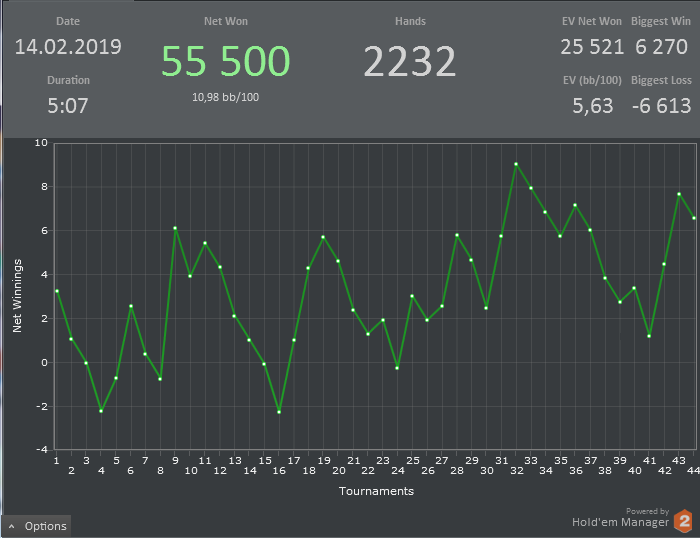This screenshot has height=538, width=700.
Task: Click the Biggest Win value 6 270
Action: 661,47
